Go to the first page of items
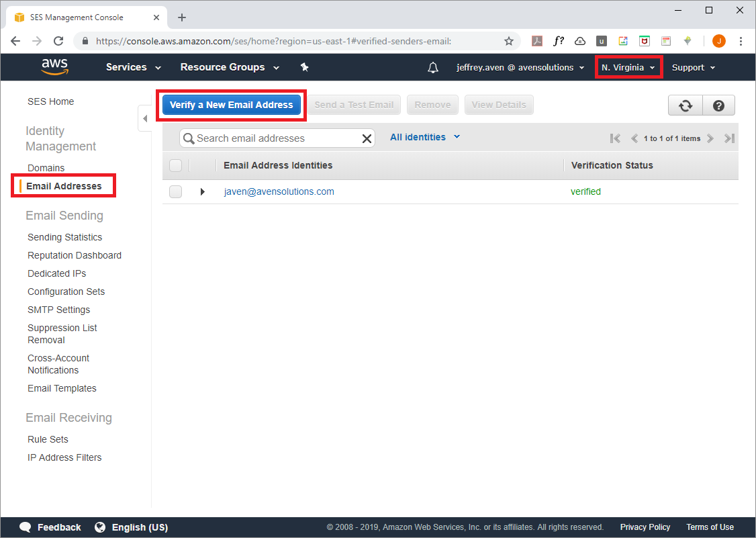The height and width of the screenshot is (538, 756). (615, 138)
